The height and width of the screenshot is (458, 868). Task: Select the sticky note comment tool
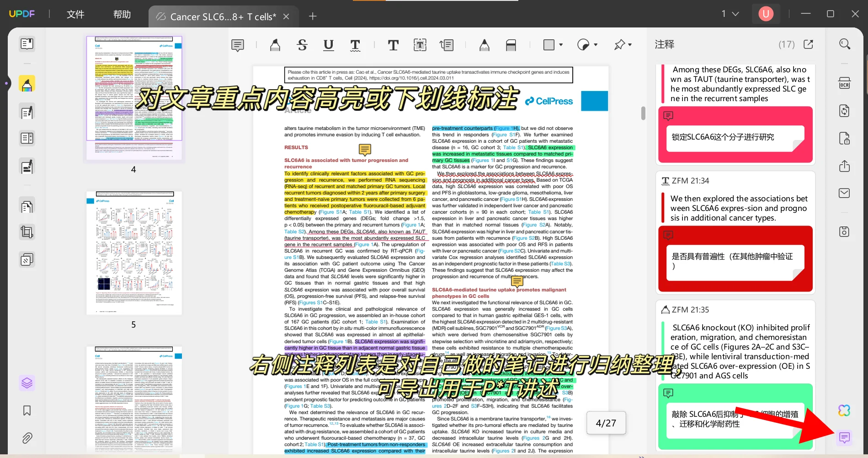pos(238,45)
